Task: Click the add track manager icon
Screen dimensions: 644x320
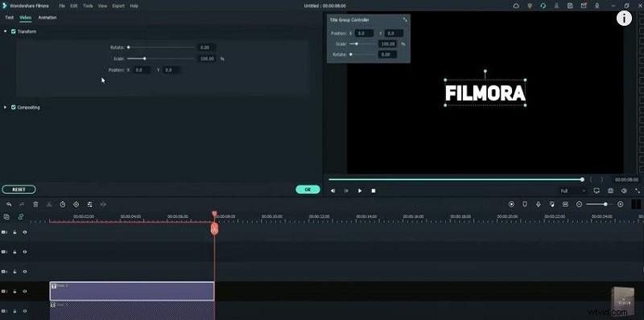Action: pos(6,217)
